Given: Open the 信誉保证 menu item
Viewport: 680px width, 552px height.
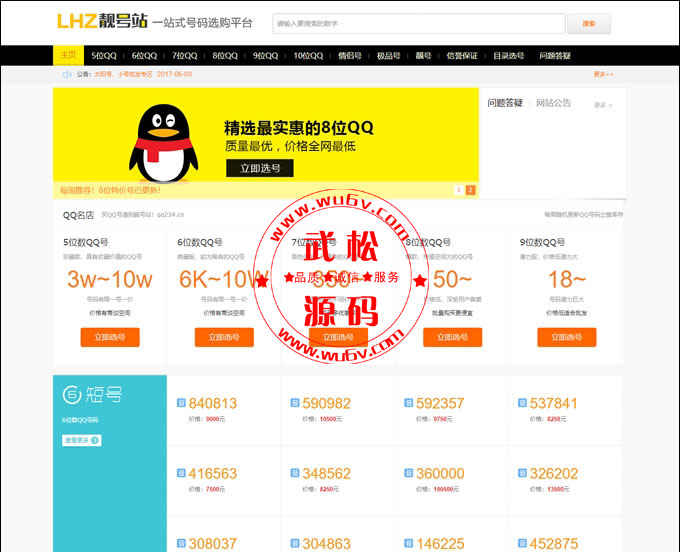Looking at the screenshot, I should [x=462, y=56].
